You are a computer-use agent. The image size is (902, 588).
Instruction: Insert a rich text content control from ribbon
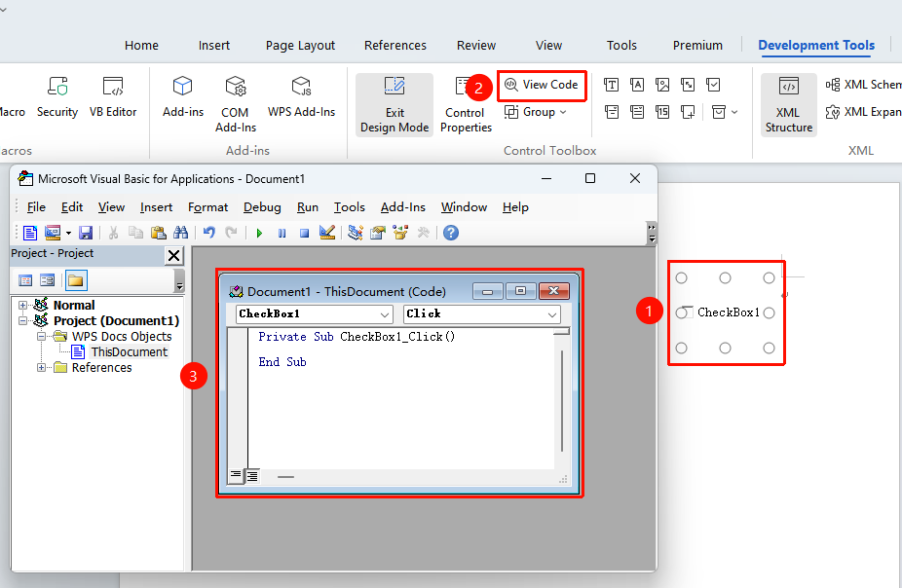click(612, 85)
